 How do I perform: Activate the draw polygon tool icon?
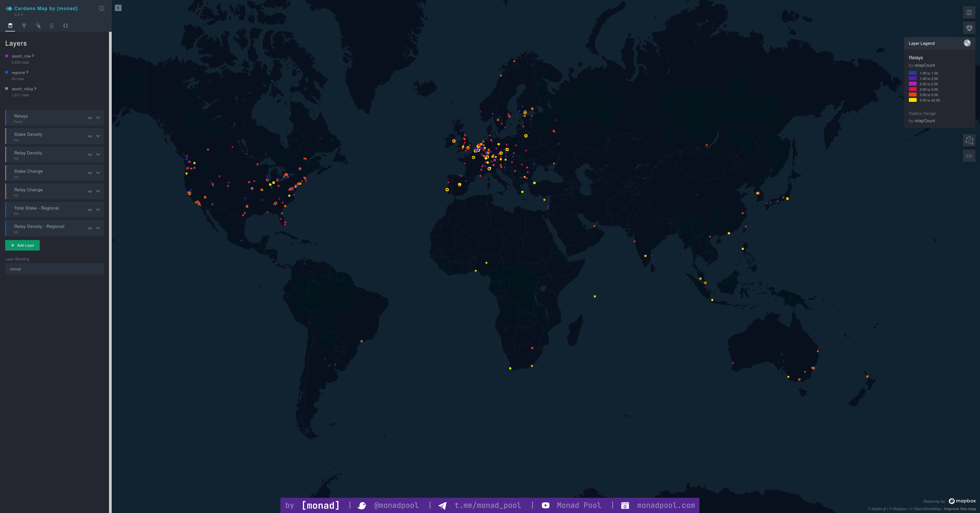(x=969, y=140)
